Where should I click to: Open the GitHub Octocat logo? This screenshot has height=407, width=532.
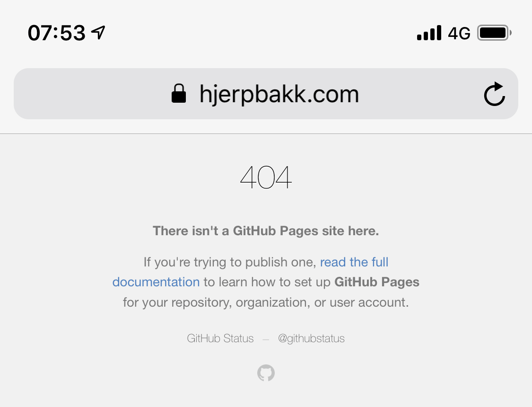tap(266, 373)
